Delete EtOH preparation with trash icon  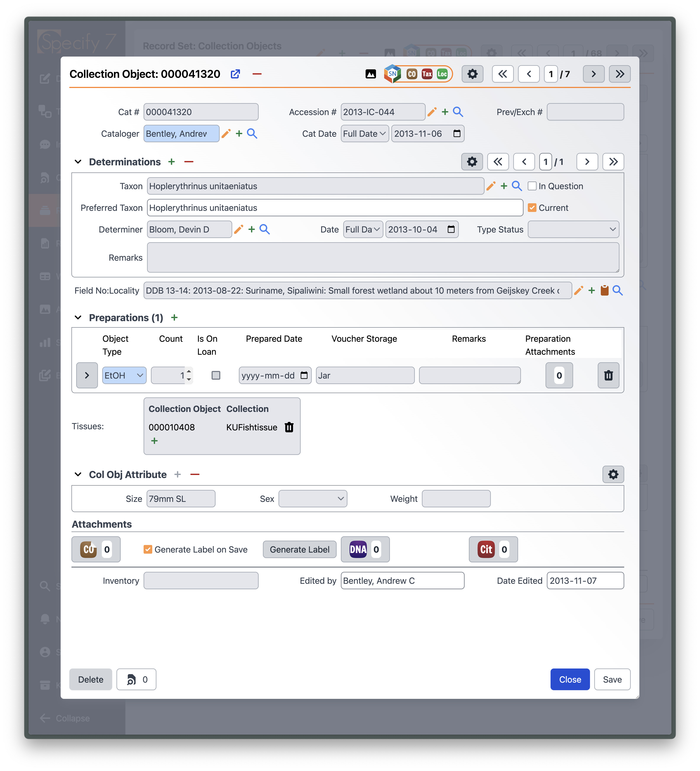[608, 375]
